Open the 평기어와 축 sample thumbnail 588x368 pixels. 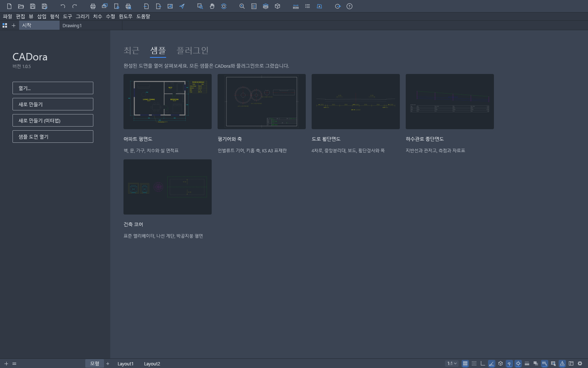coord(262,102)
